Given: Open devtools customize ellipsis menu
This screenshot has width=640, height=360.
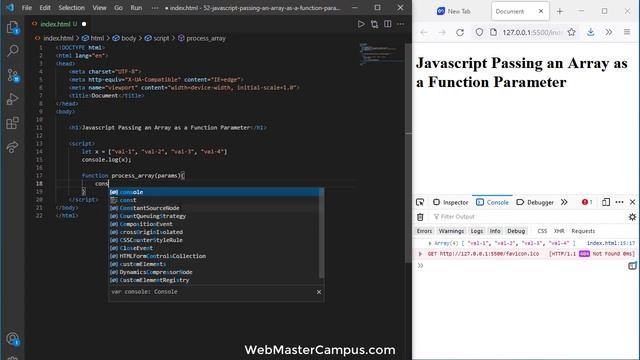Looking at the screenshot, I should click(619, 202).
